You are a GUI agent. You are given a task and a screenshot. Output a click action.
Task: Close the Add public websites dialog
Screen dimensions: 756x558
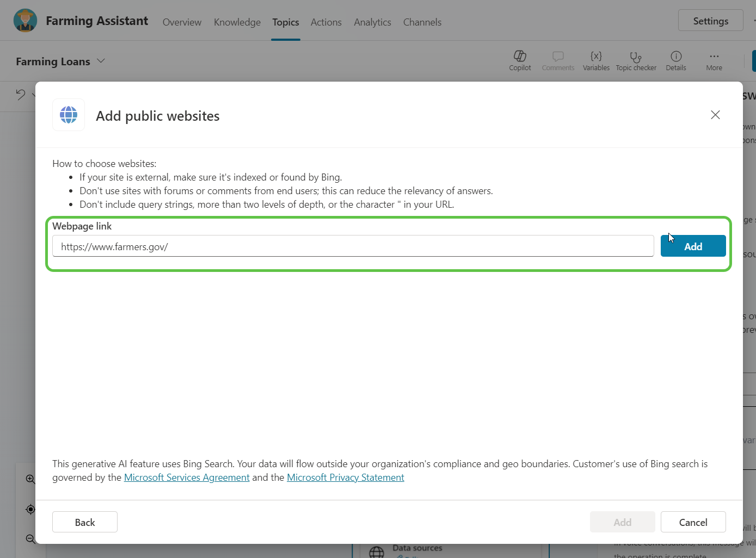pos(715,115)
